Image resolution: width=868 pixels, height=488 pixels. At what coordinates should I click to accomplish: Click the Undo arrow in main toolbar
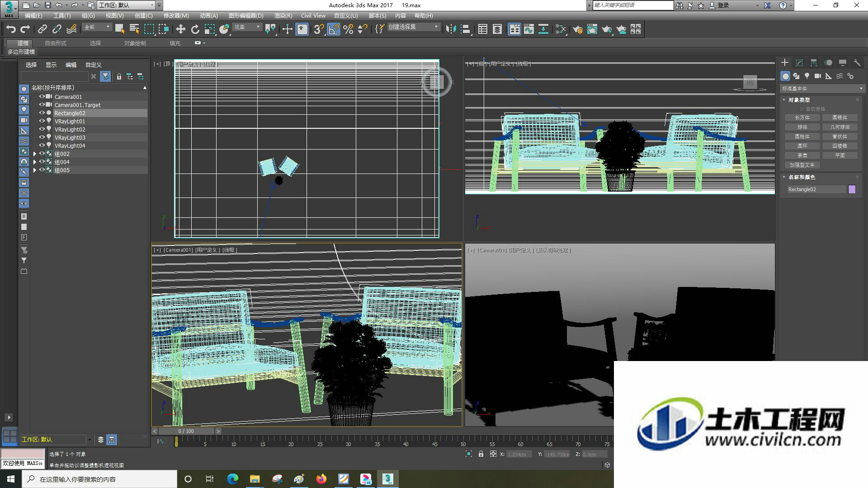11,29
